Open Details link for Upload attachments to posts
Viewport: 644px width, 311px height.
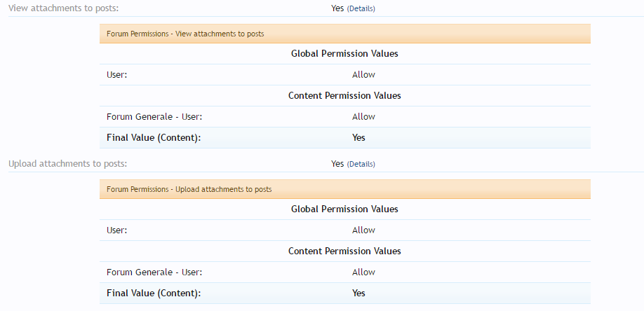[x=361, y=164]
